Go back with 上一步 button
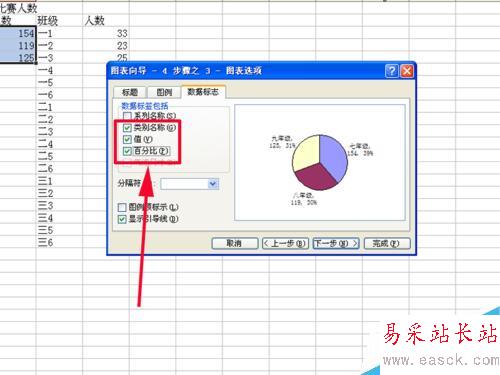500x375 pixels. (x=285, y=243)
